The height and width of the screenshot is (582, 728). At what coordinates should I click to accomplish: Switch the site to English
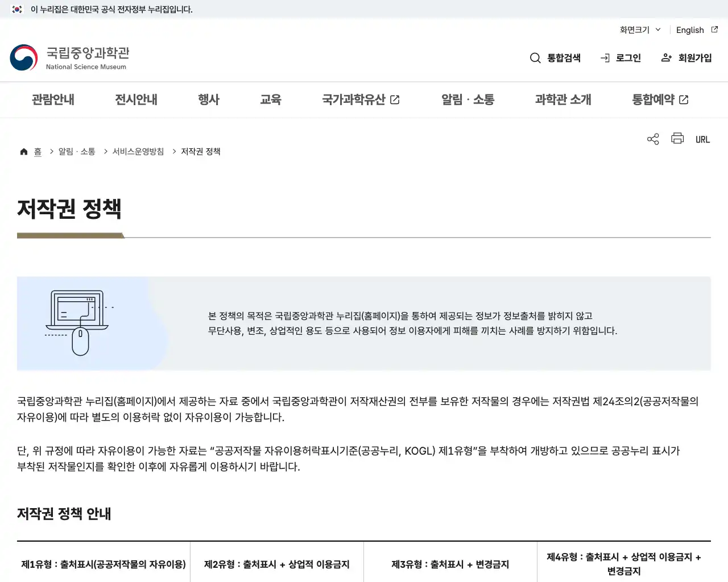(x=689, y=30)
